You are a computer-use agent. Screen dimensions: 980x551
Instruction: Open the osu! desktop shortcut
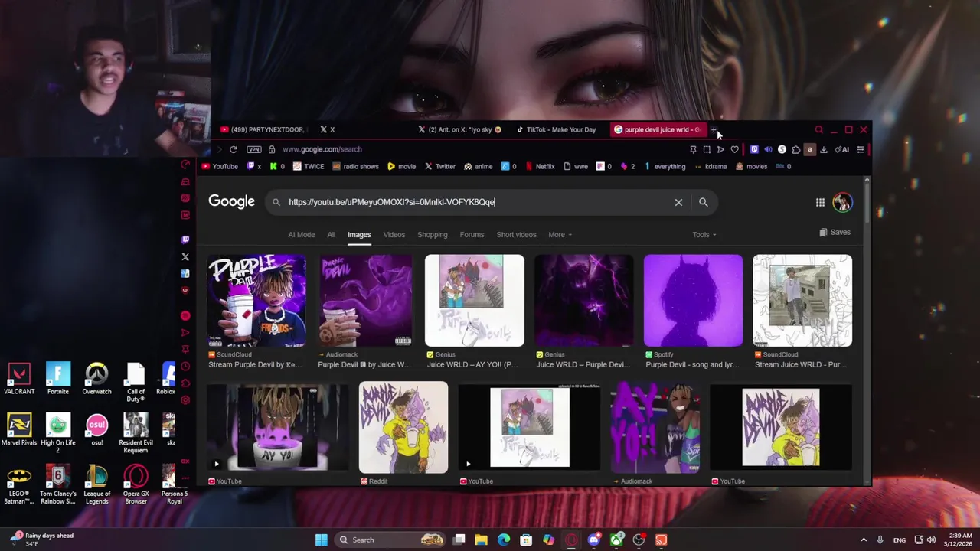[96, 430]
